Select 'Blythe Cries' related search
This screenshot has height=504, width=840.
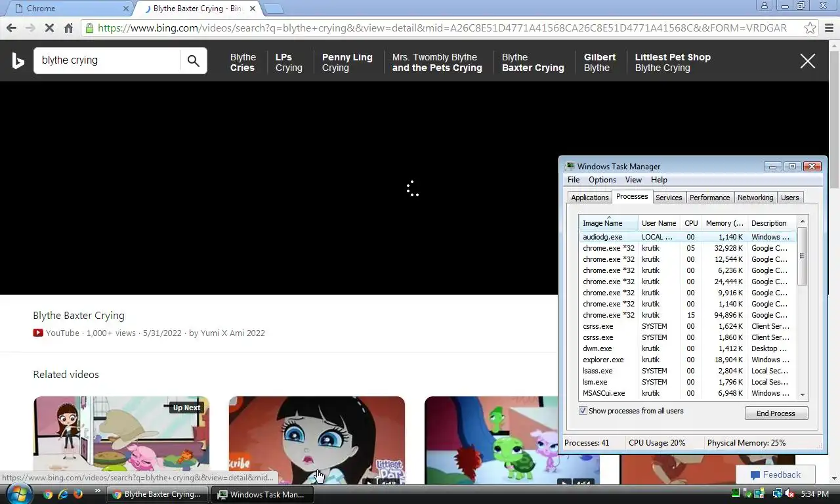(243, 62)
